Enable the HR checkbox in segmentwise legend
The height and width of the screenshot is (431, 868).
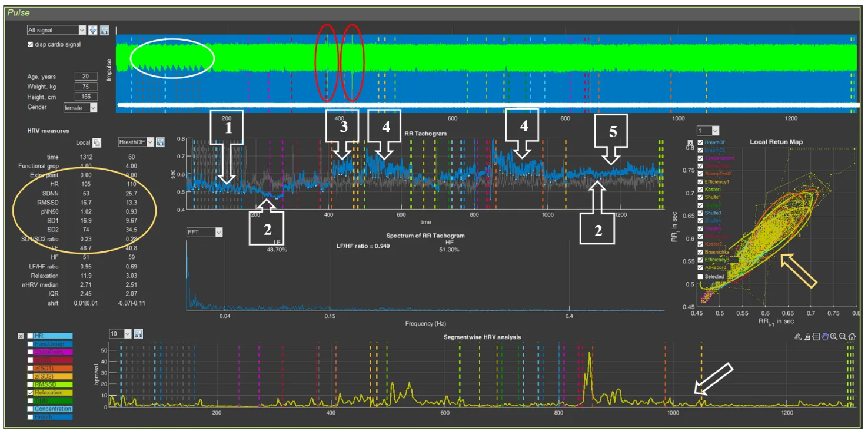click(x=30, y=336)
